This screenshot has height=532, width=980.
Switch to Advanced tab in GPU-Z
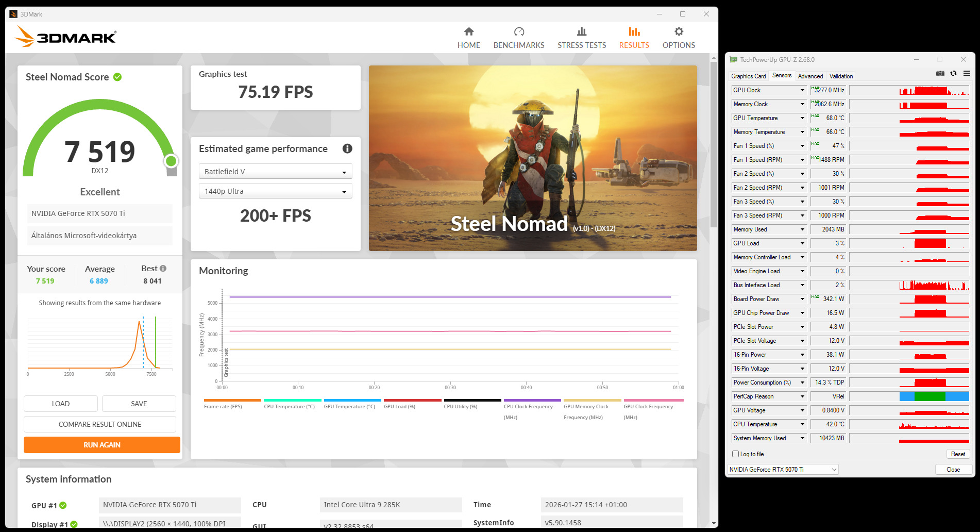point(810,76)
